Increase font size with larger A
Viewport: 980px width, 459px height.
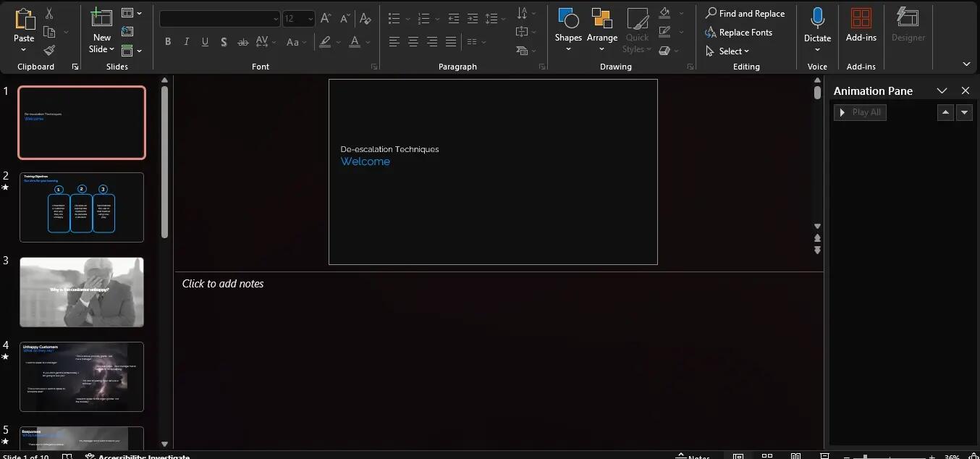click(326, 19)
